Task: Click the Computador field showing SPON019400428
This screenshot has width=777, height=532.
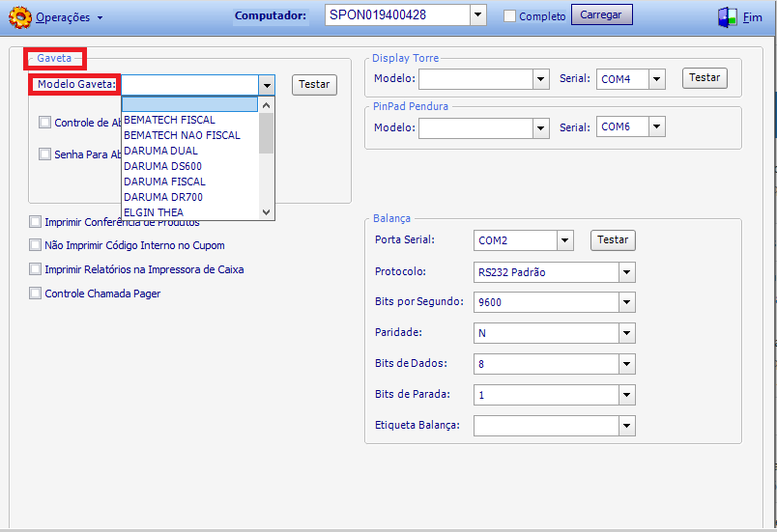Action: [x=398, y=14]
